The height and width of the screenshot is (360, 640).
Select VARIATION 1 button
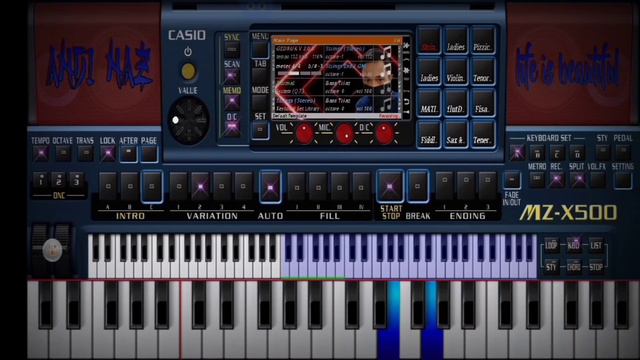(x=178, y=187)
